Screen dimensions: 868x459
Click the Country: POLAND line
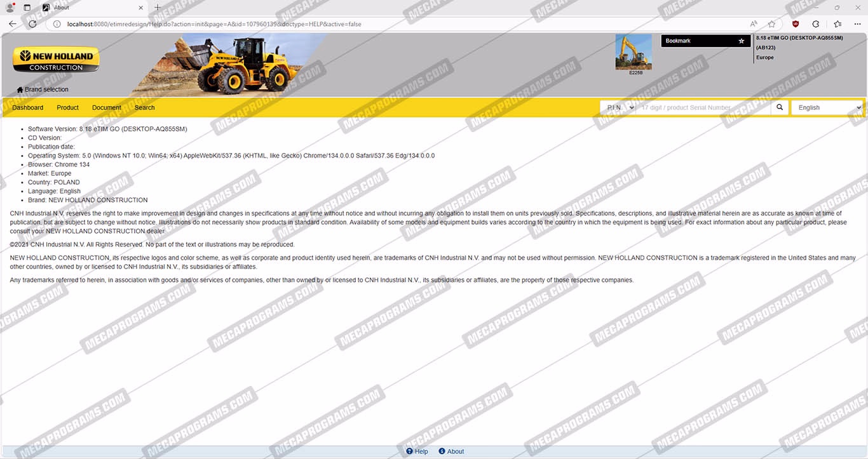(54, 182)
